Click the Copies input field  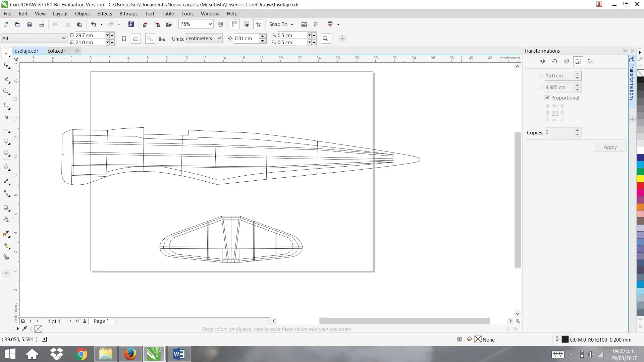[559, 132]
